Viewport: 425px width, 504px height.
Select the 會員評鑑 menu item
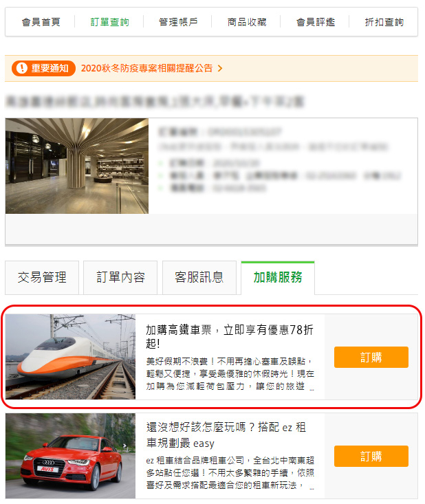point(316,22)
